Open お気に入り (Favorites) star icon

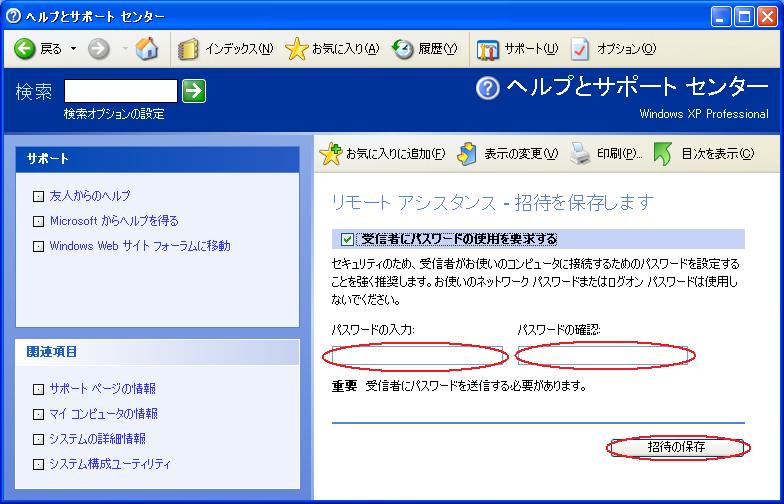(296, 49)
